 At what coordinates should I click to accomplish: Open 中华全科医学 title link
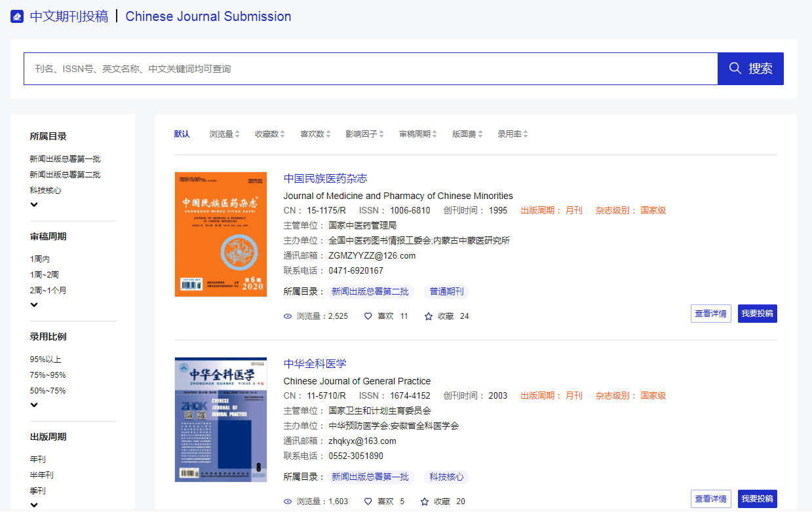pyautogui.click(x=315, y=364)
